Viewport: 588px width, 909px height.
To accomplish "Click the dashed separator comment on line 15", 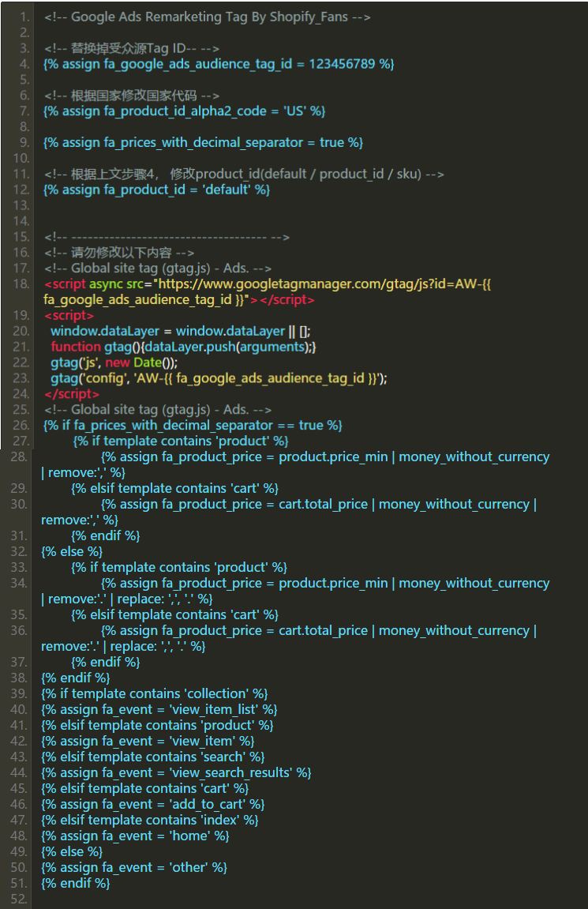I will pyautogui.click(x=167, y=237).
